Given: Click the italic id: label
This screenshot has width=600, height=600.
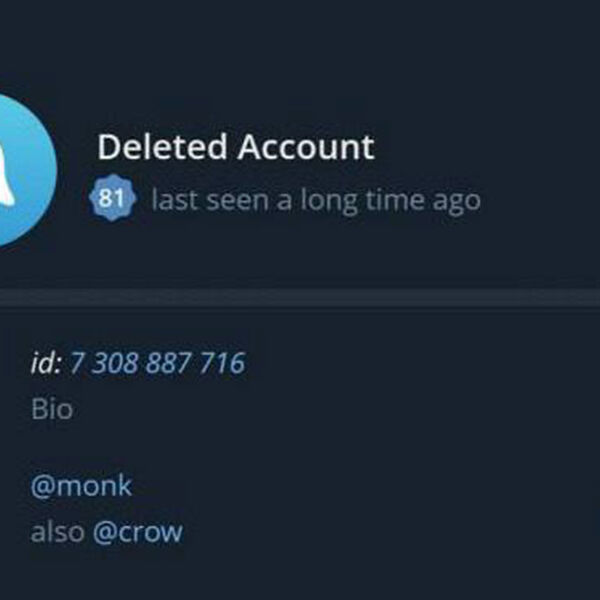Looking at the screenshot, I should click(x=46, y=363).
